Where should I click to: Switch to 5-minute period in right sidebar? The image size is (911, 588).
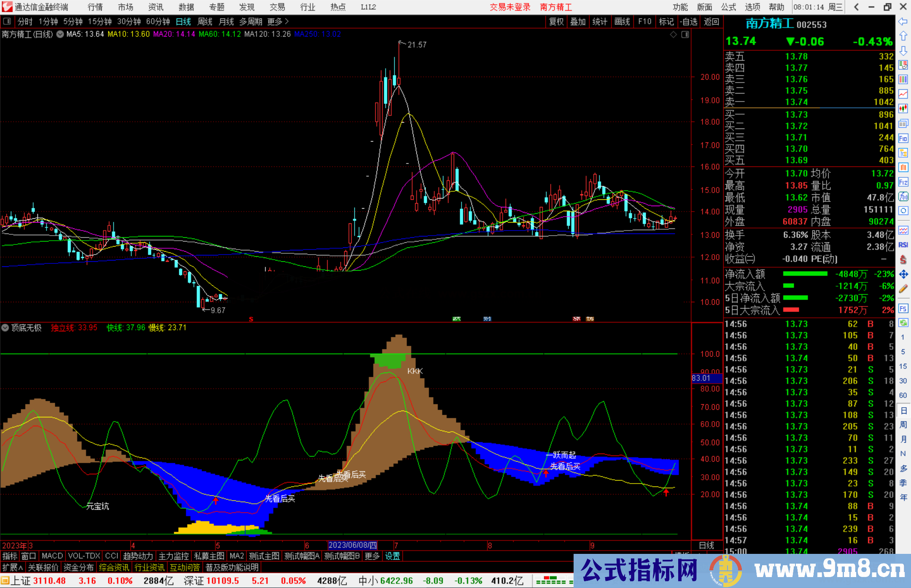(903, 352)
